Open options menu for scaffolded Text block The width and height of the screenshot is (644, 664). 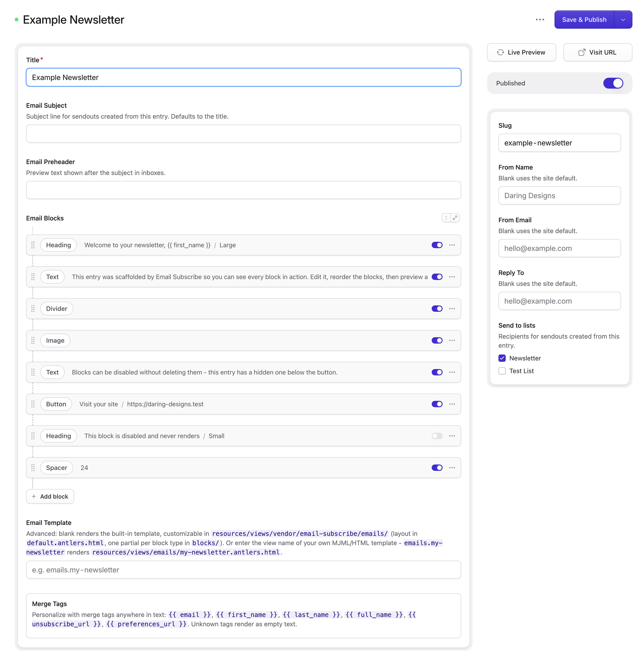pos(452,277)
